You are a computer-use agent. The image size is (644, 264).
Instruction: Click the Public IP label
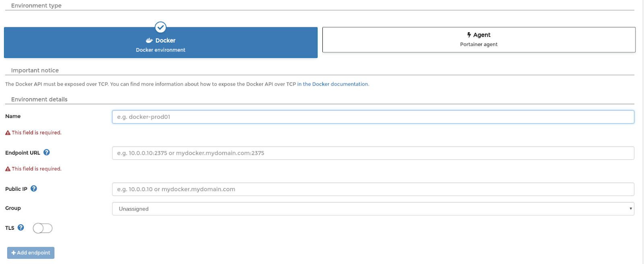click(x=16, y=189)
